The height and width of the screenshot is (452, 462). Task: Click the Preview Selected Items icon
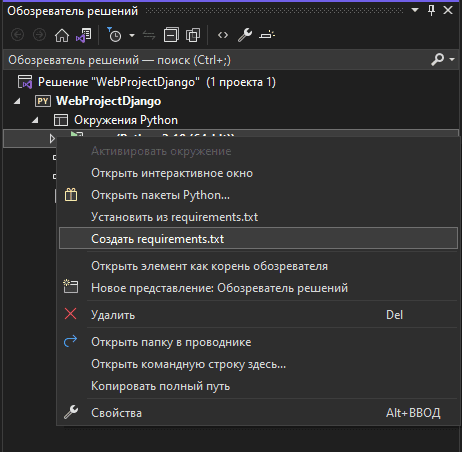[267, 35]
